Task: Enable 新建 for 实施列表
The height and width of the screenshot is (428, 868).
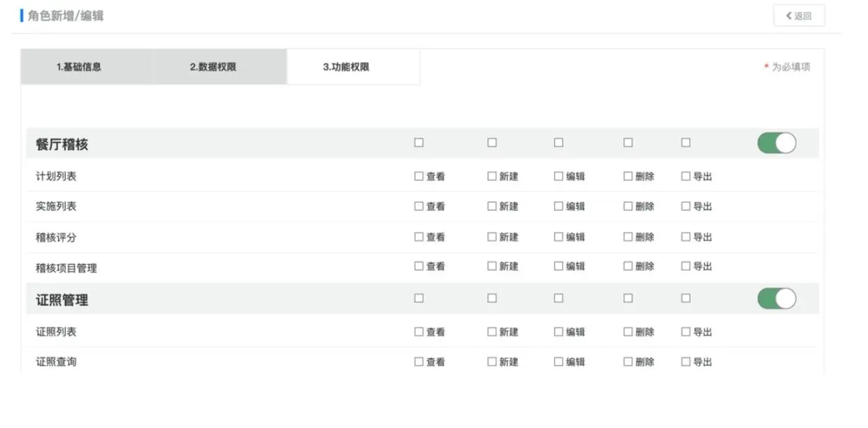Action: (x=492, y=207)
